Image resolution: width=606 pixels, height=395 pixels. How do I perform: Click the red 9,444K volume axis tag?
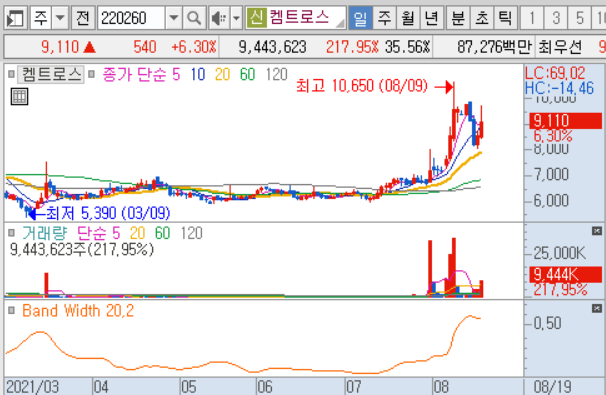coord(565,275)
